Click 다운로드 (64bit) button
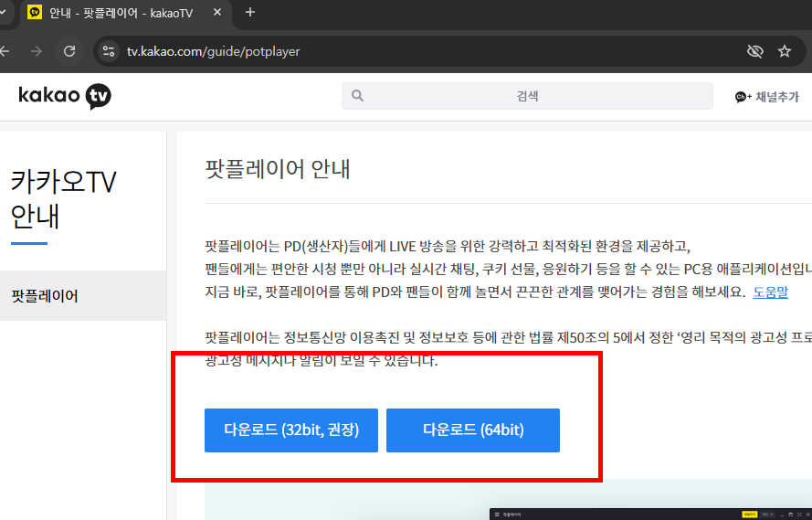 coord(473,430)
